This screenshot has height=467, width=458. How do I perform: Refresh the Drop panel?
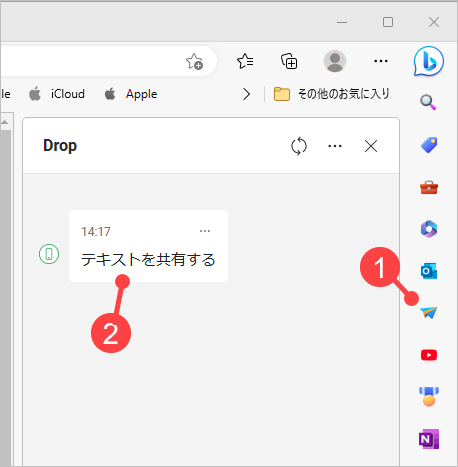pyautogui.click(x=299, y=146)
